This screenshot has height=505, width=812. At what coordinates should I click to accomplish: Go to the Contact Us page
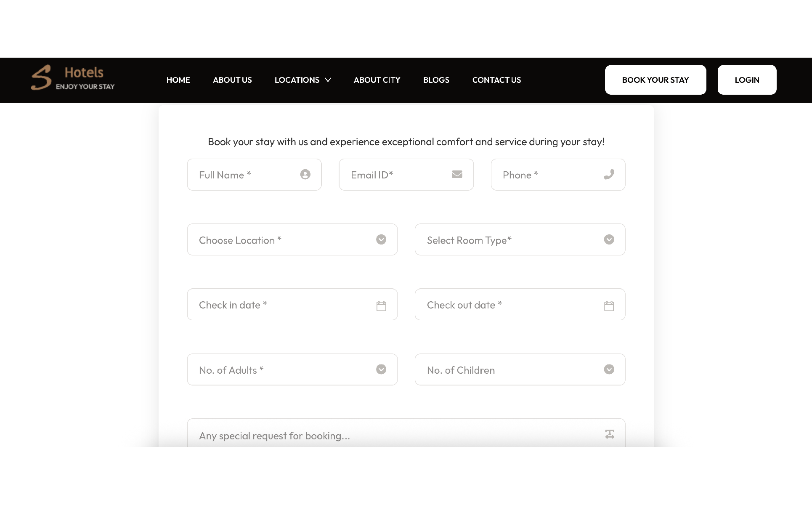point(496,80)
